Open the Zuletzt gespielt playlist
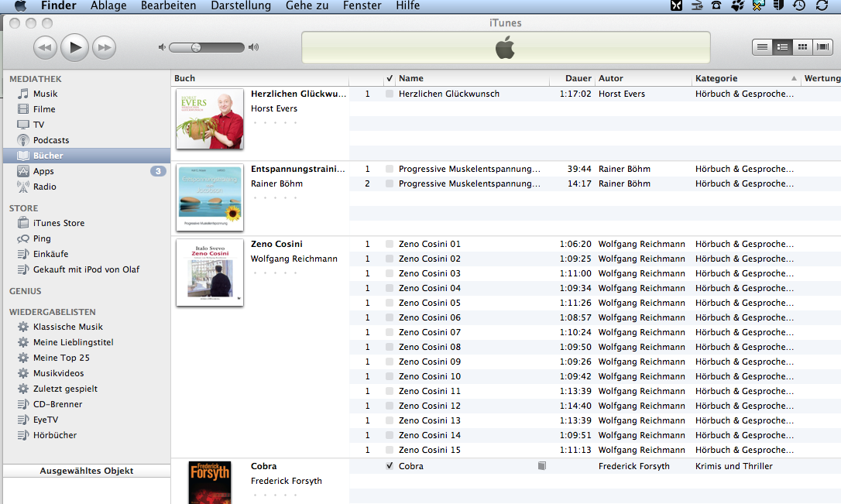Image resolution: width=841 pixels, height=504 pixels. pos(65,389)
